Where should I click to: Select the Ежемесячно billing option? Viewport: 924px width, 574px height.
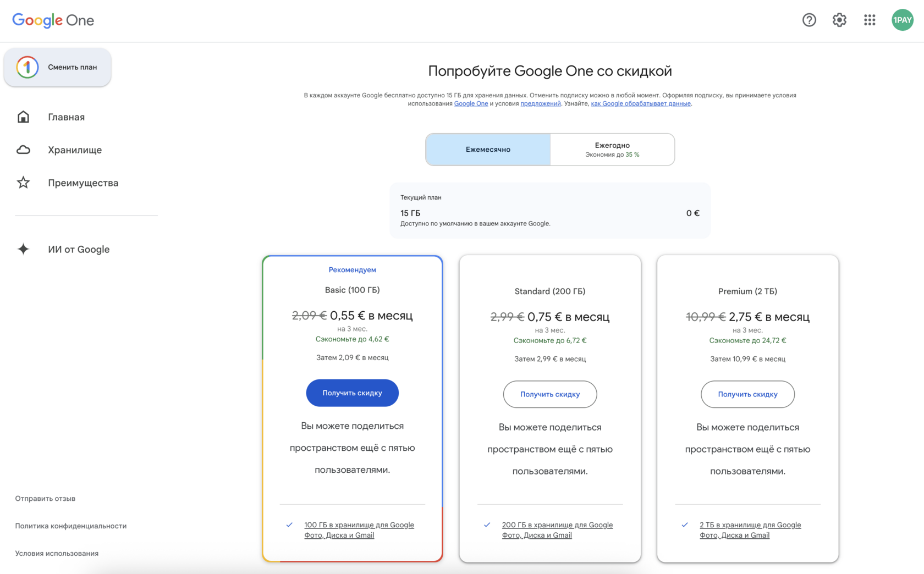pos(488,150)
